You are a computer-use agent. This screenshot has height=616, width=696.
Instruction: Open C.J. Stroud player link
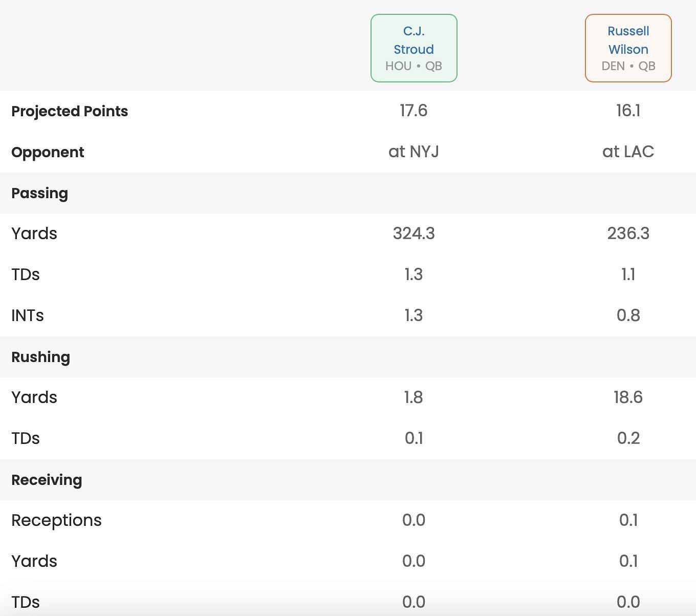(414, 40)
